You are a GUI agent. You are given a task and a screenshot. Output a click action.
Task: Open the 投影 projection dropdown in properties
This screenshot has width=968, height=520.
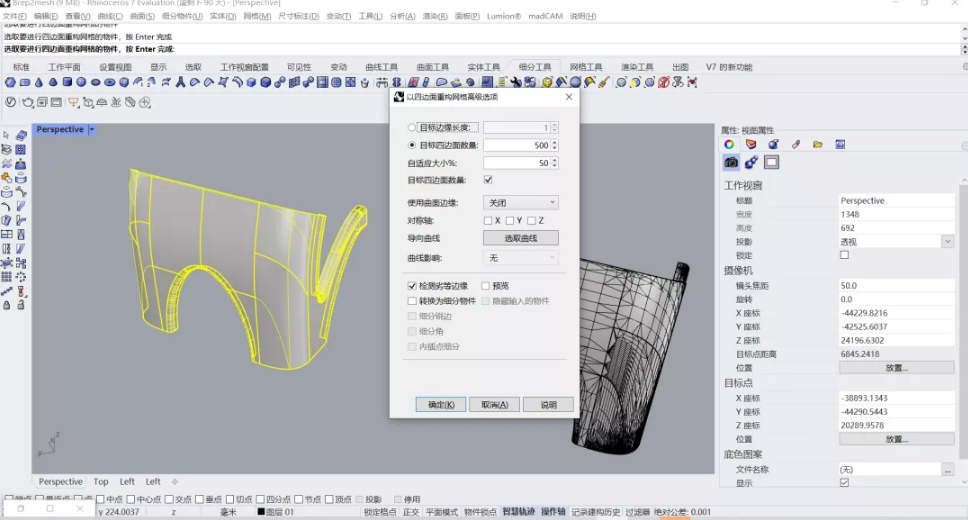coord(948,241)
